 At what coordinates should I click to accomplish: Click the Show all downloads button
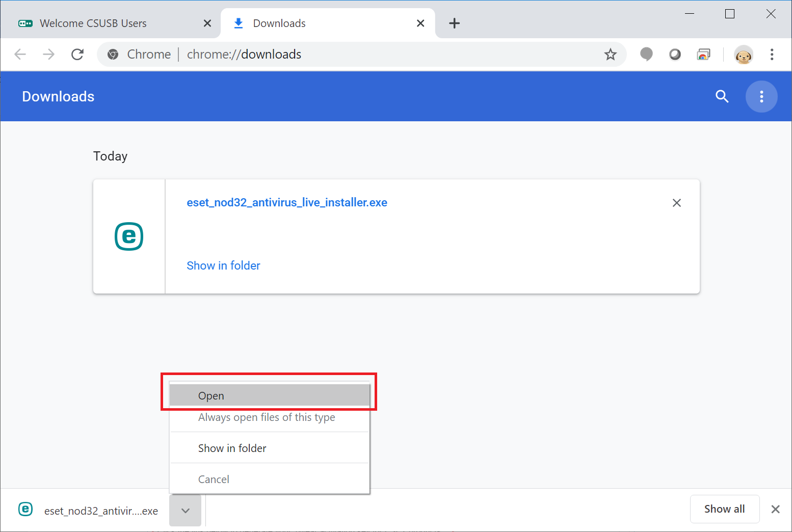[x=725, y=509]
